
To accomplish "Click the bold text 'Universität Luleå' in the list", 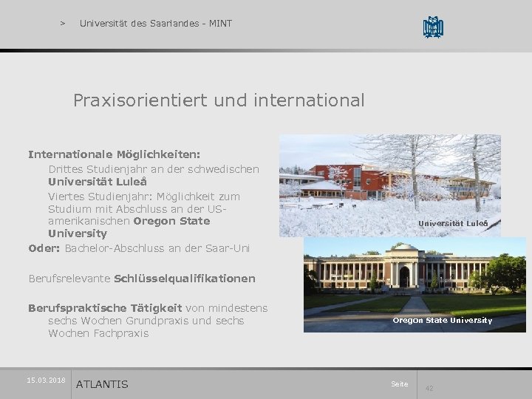I will click(x=98, y=182).
